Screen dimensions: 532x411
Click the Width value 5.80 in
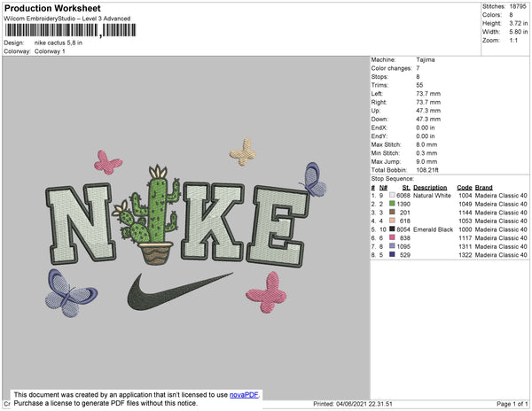click(519, 32)
